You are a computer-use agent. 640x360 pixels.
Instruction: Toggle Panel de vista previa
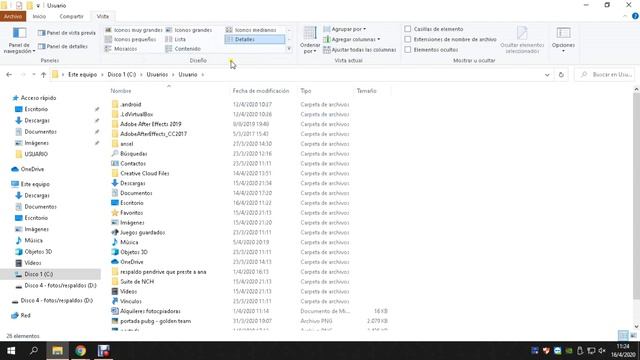pyautogui.click(x=67, y=33)
